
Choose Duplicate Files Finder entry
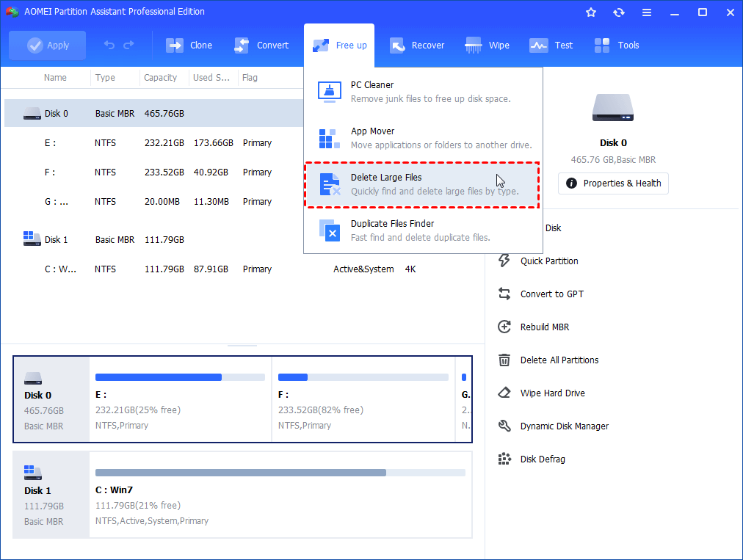[x=423, y=230]
